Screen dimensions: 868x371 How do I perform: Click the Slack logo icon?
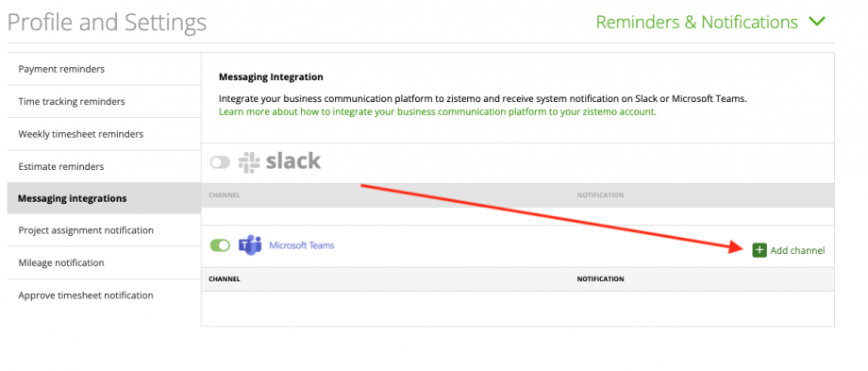[x=248, y=161]
